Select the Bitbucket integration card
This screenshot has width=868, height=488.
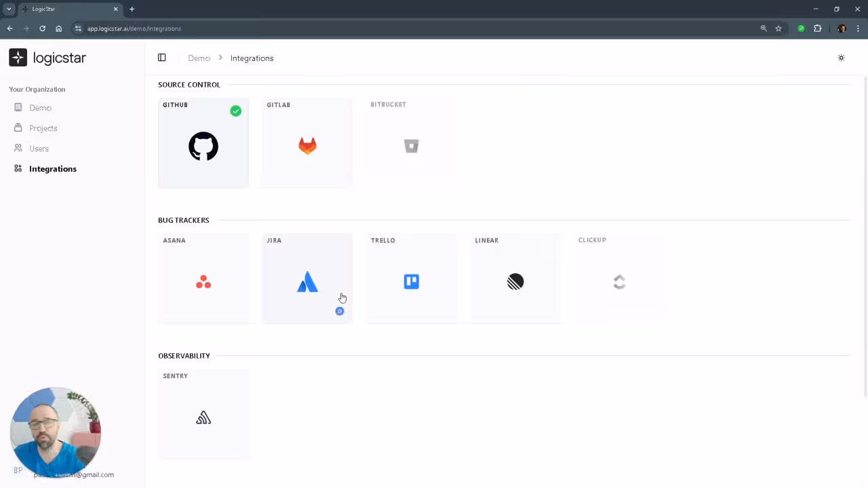tap(412, 143)
